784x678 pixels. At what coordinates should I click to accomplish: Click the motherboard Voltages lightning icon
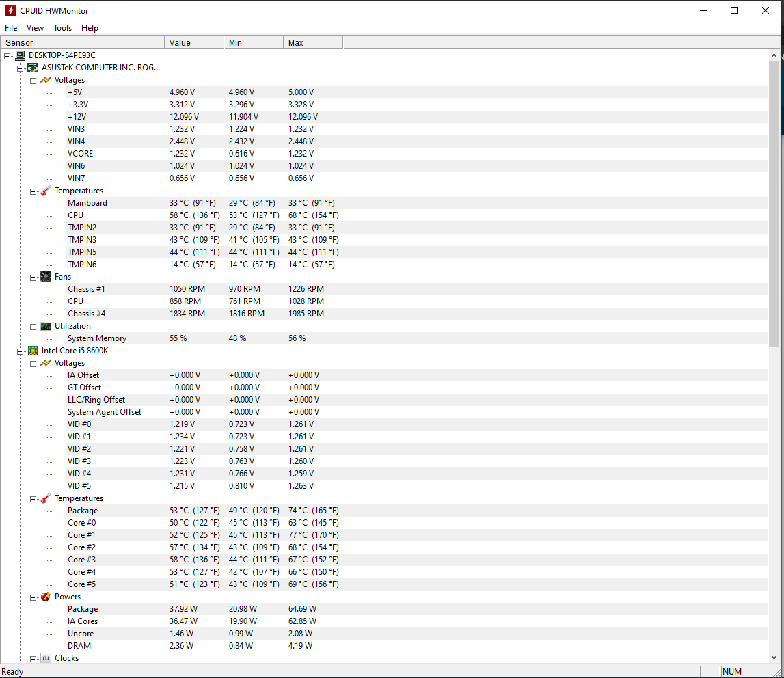pos(46,80)
